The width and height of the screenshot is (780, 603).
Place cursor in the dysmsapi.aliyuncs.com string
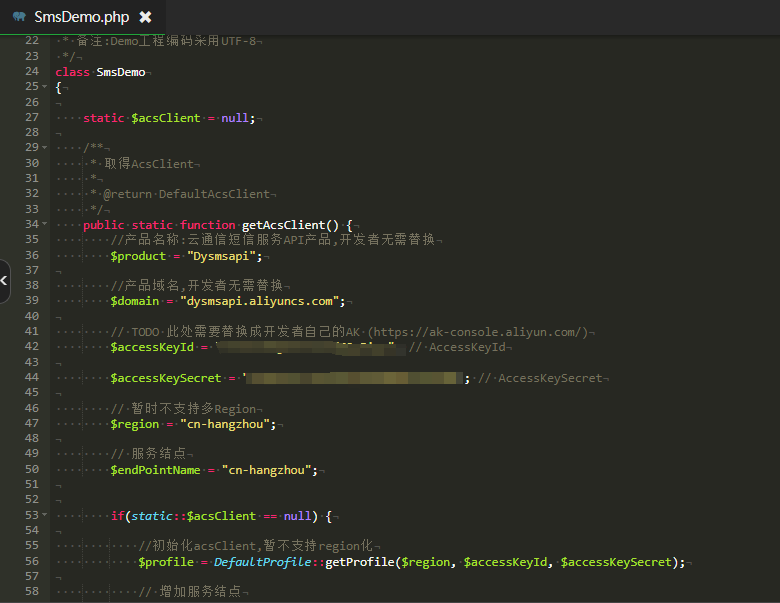point(262,301)
